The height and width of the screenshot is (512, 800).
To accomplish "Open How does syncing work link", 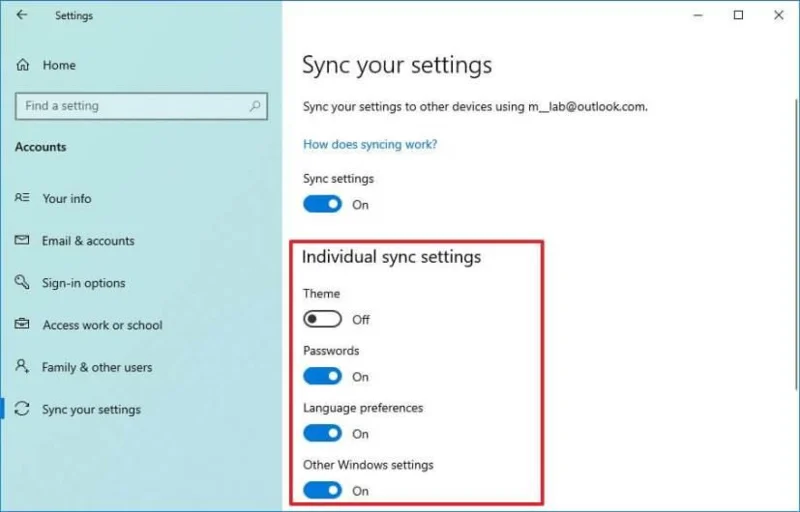I will click(x=370, y=144).
